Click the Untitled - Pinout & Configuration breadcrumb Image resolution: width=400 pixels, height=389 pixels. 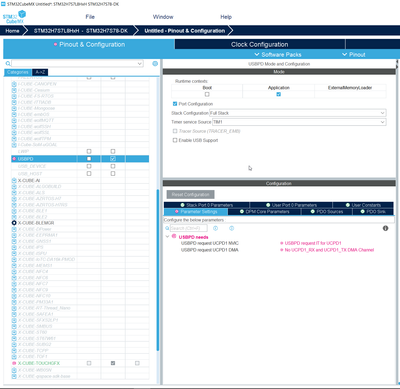point(184,31)
